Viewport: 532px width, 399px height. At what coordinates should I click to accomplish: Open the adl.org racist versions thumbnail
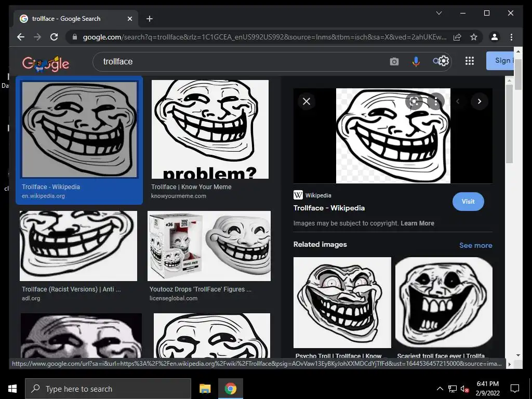78,246
